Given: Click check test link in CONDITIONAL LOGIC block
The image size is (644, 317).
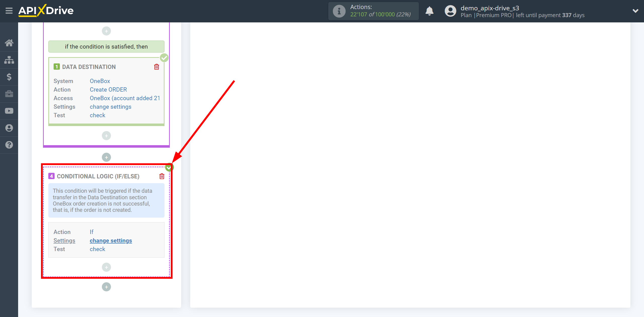Looking at the screenshot, I should click(x=97, y=249).
